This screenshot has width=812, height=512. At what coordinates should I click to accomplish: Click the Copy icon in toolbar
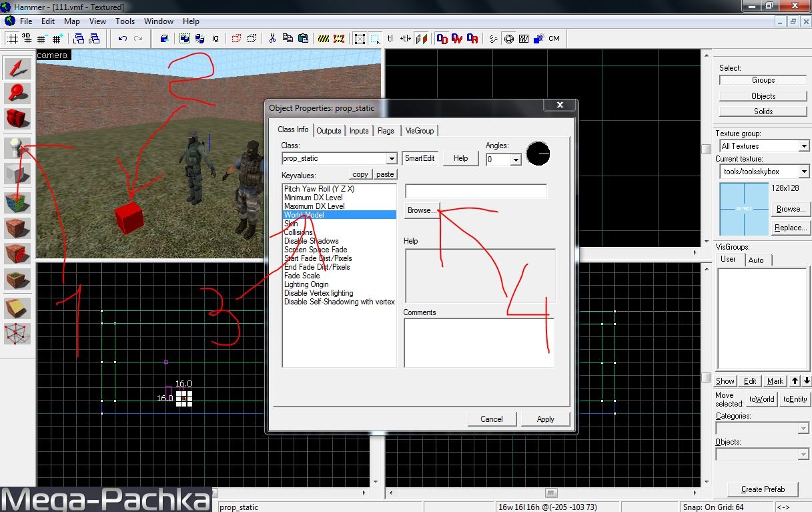[288, 39]
